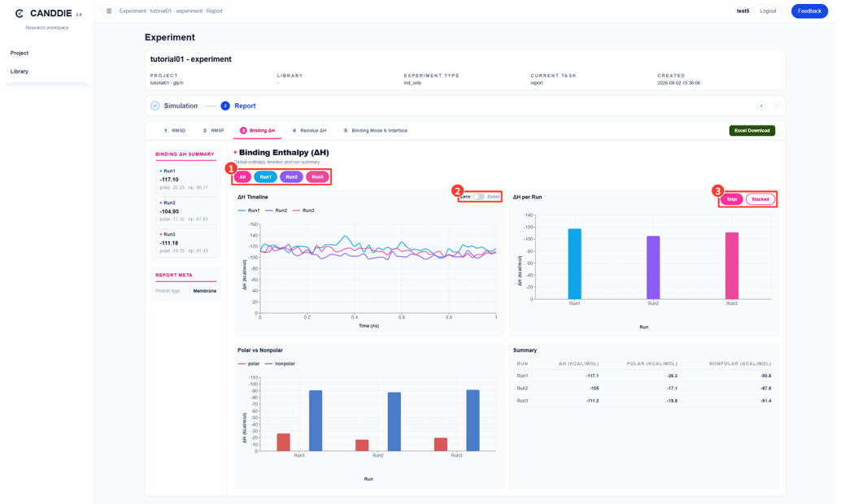Open Library in the sidebar
Screen dimensions: 841x504
(x=20, y=72)
